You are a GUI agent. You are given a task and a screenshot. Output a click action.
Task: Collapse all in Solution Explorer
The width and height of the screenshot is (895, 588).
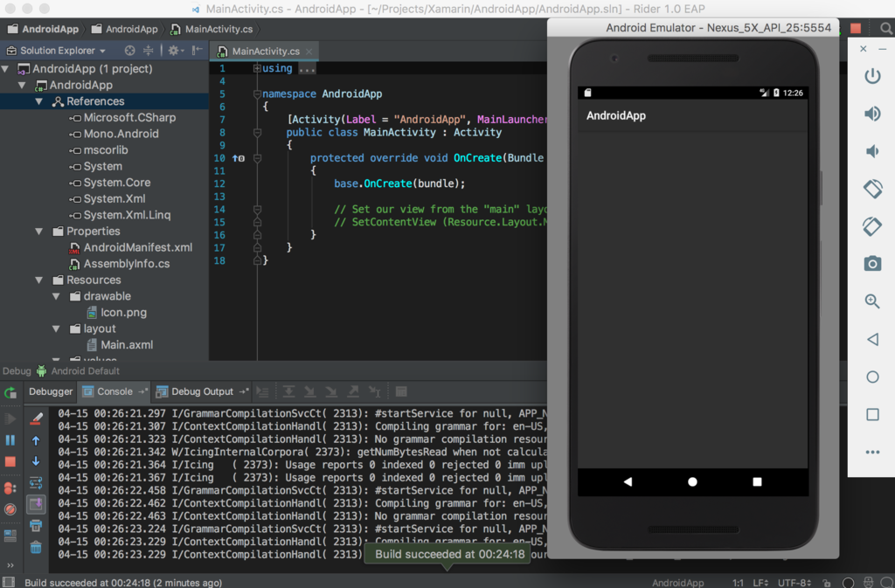(x=149, y=50)
